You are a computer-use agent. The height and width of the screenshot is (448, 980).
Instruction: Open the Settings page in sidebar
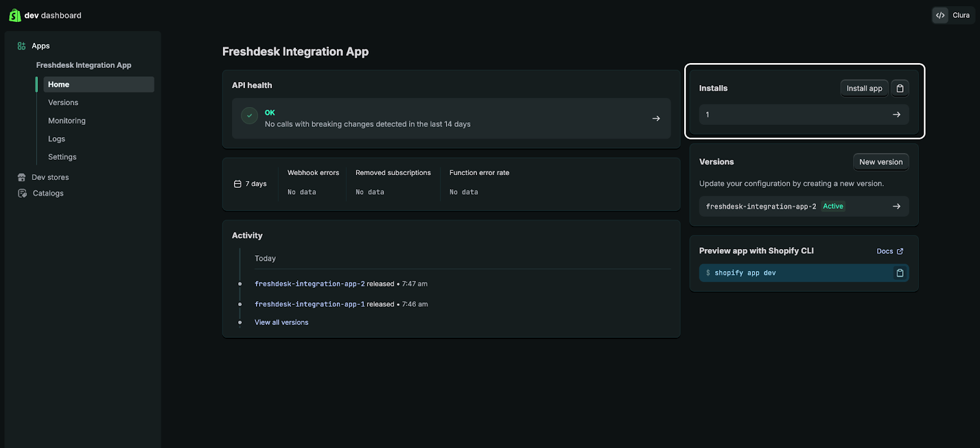62,157
